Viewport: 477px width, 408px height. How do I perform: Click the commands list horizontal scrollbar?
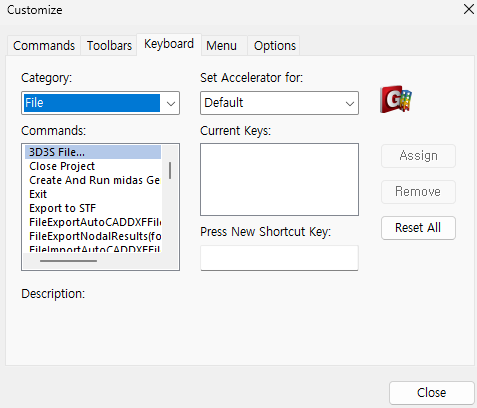click(68, 261)
